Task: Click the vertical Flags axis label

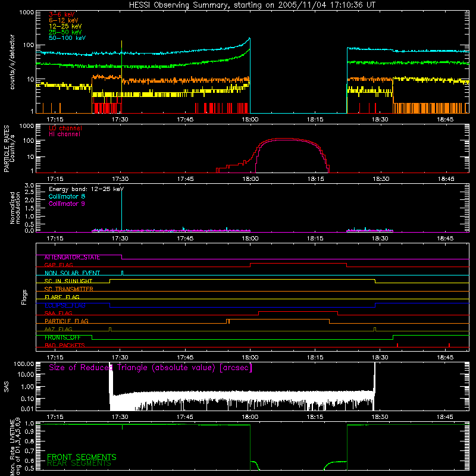Action: click(x=24, y=297)
